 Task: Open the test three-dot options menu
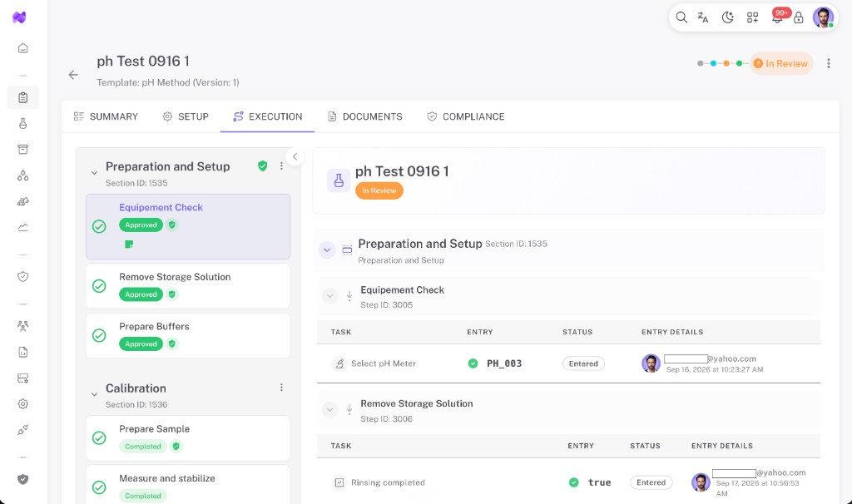click(x=829, y=63)
